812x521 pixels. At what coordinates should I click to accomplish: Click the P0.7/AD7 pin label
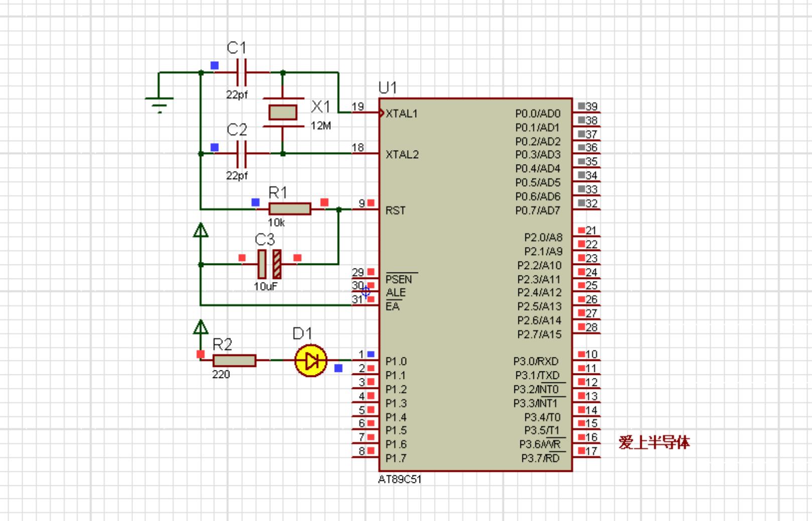(537, 211)
